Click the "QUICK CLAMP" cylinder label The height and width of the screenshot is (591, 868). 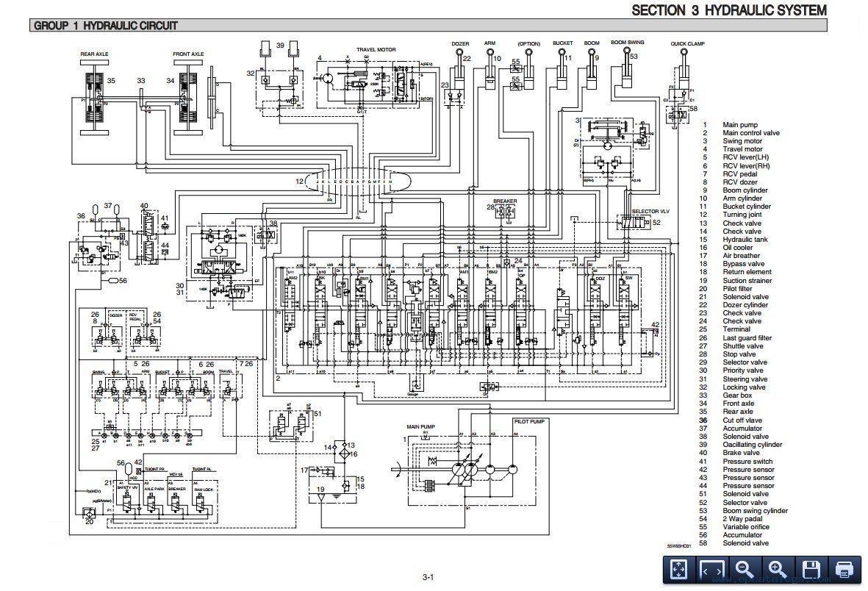coord(687,44)
